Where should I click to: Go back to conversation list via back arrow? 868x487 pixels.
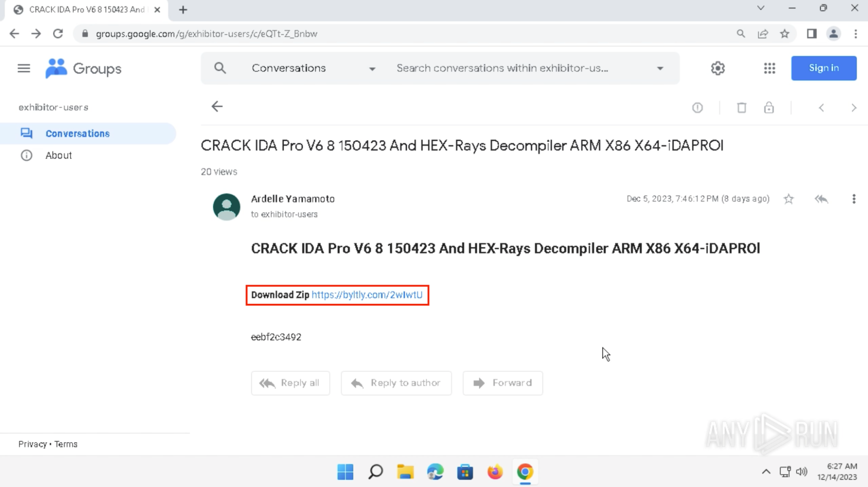(216, 106)
